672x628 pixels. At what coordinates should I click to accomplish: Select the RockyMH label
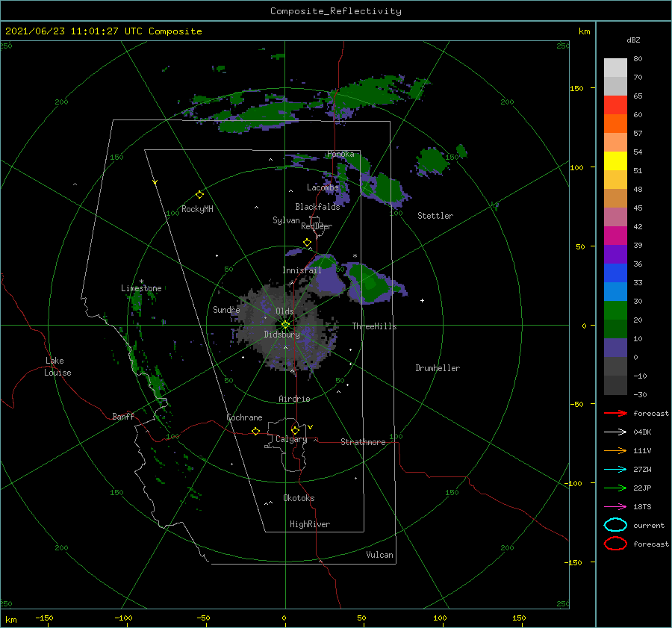(197, 209)
